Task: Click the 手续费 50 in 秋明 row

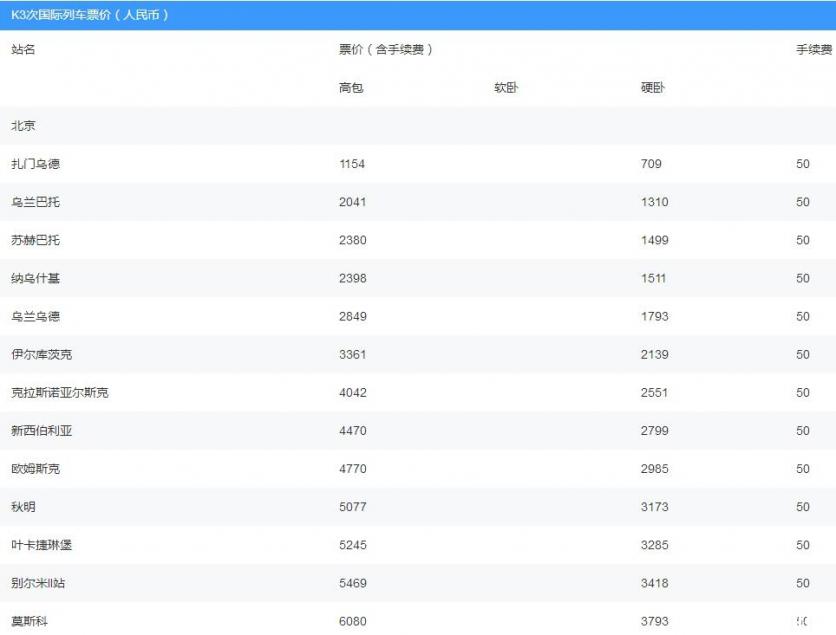Action: pos(803,507)
